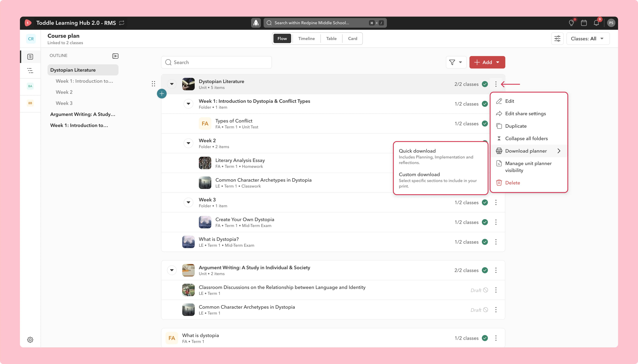Select Argument Writing in the outline
Image resolution: width=638 pixels, height=364 pixels.
tap(83, 114)
